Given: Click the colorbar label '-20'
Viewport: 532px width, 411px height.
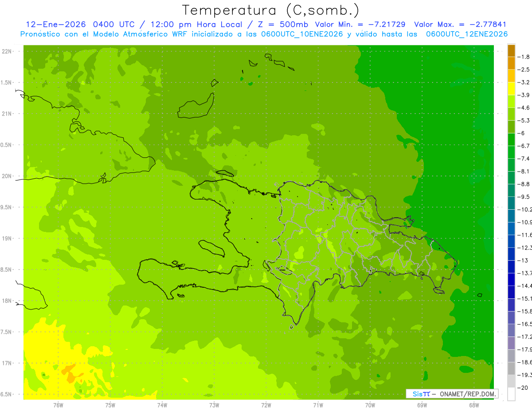Looking at the screenshot, I should (x=524, y=388).
